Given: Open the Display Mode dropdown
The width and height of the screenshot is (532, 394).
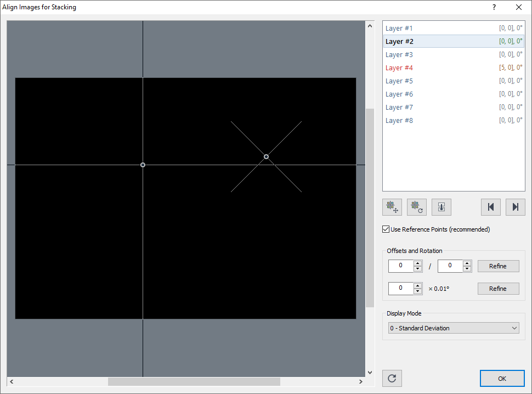Looking at the screenshot, I should point(454,328).
